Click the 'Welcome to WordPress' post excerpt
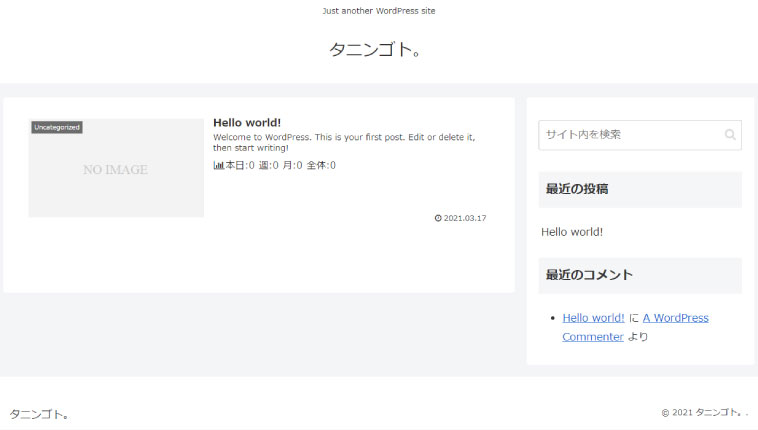Viewport: 758px width, 430px height. point(343,142)
